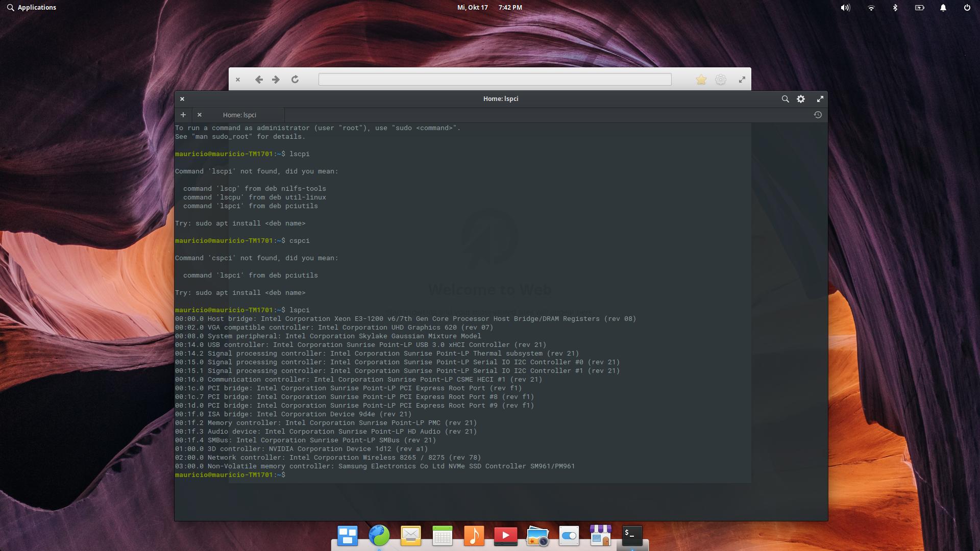This screenshot has width=980, height=551.
Task: Open the terminal search tool
Action: tap(785, 99)
